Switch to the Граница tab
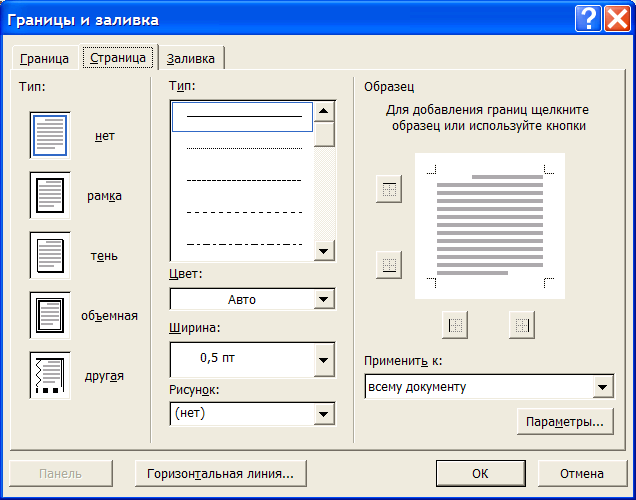The width and height of the screenshot is (636, 500). [44, 58]
